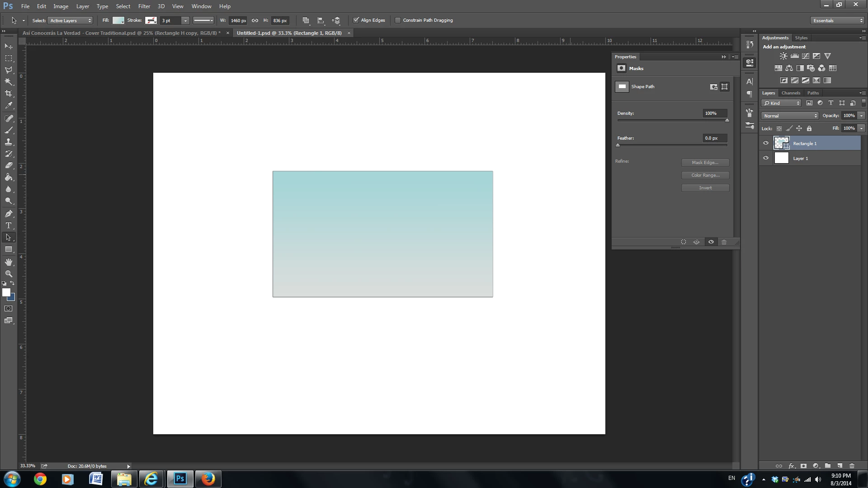Viewport: 868px width, 488px height.
Task: Select the Pen tool
Action: (x=9, y=214)
